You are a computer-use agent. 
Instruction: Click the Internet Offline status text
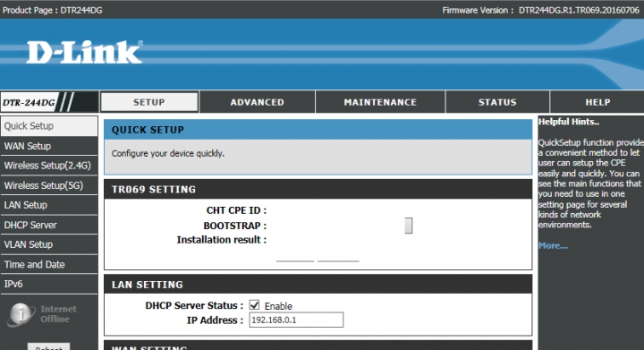(x=58, y=314)
